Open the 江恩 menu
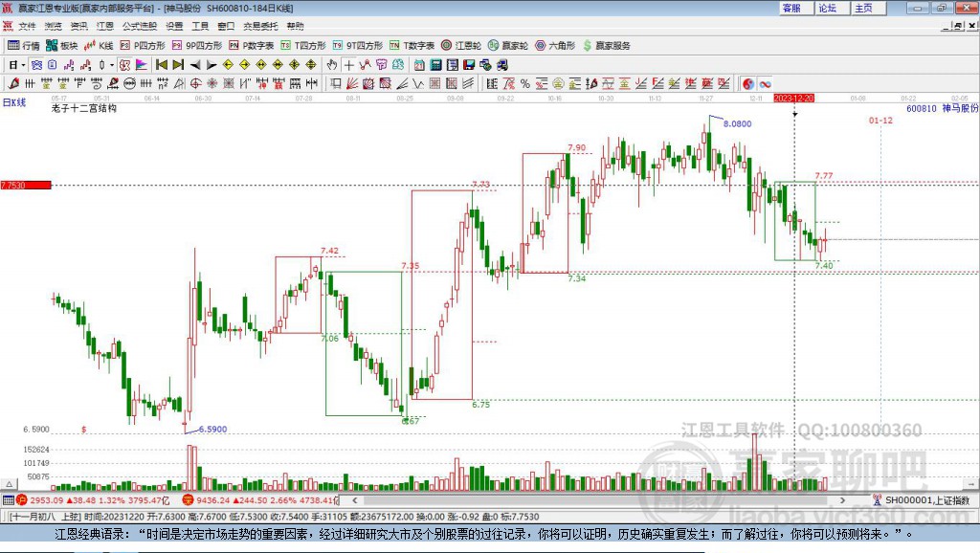 (x=105, y=26)
